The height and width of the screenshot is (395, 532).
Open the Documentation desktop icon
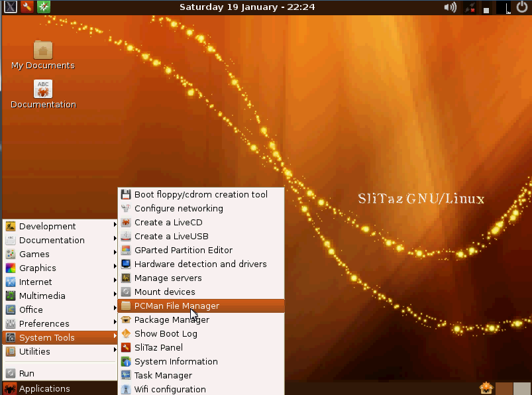[43, 89]
